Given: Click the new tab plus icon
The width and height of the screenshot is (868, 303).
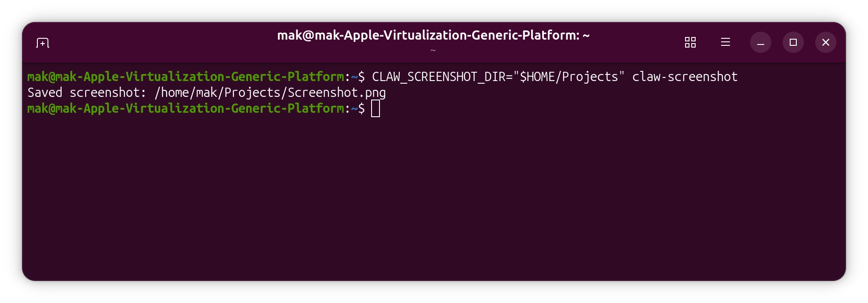Looking at the screenshot, I should (42, 42).
